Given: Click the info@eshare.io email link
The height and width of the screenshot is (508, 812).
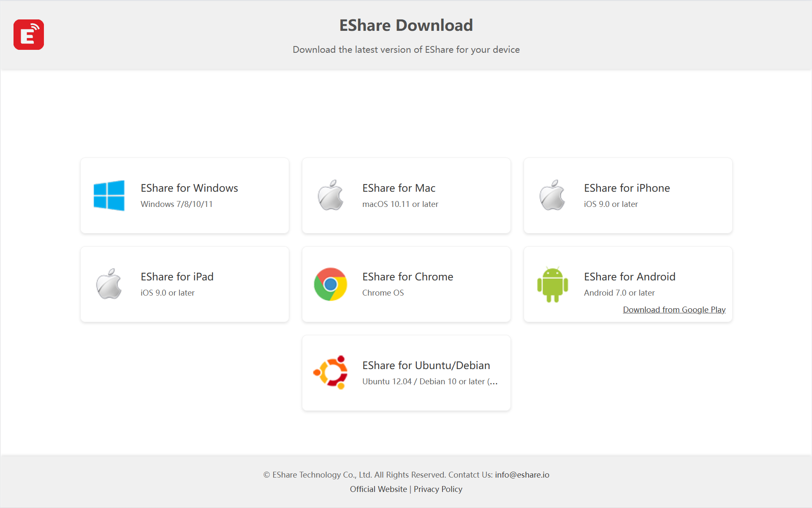Looking at the screenshot, I should pos(522,475).
